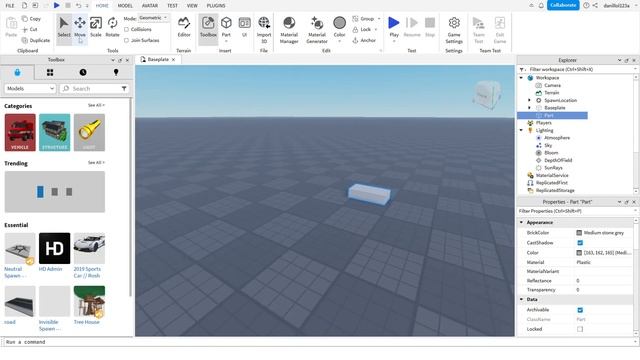Switch to the VIEW ribbon tab
The image size is (640, 360).
tap(192, 6)
